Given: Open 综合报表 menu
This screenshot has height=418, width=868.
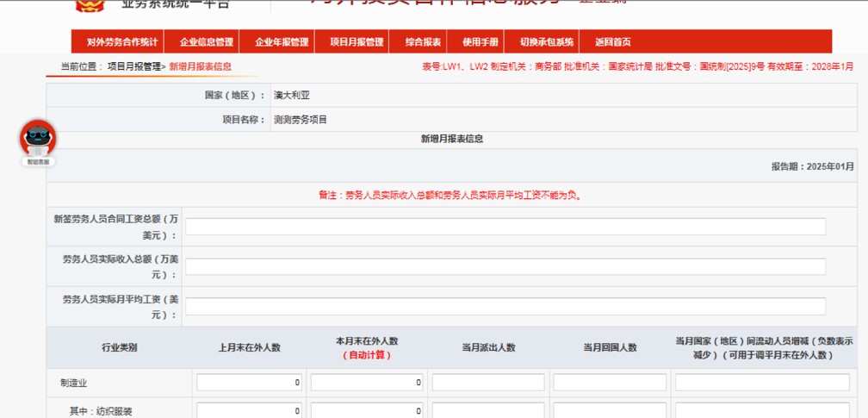Looking at the screenshot, I should (423, 42).
